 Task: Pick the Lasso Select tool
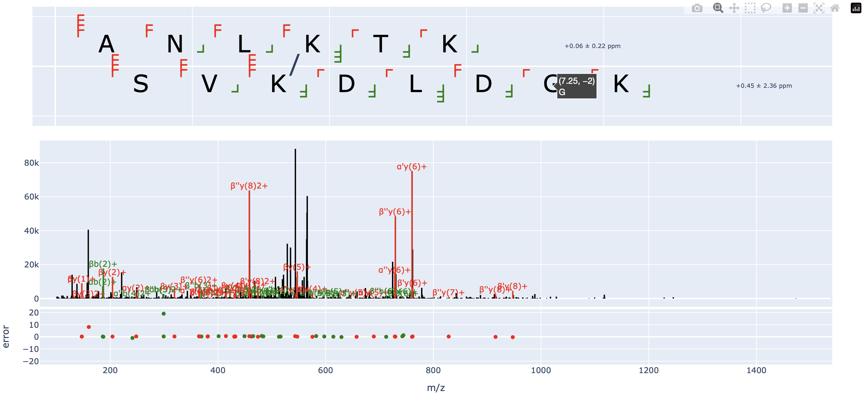click(766, 8)
